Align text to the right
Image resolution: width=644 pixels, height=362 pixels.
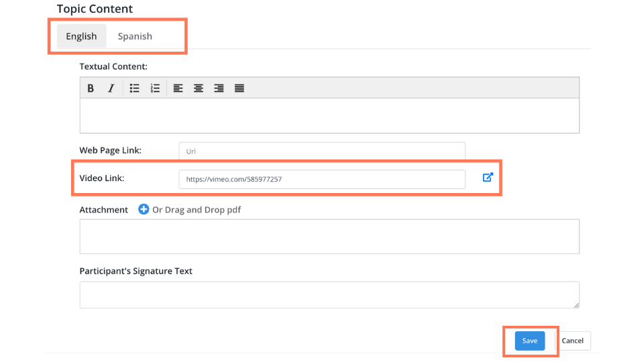pos(219,88)
